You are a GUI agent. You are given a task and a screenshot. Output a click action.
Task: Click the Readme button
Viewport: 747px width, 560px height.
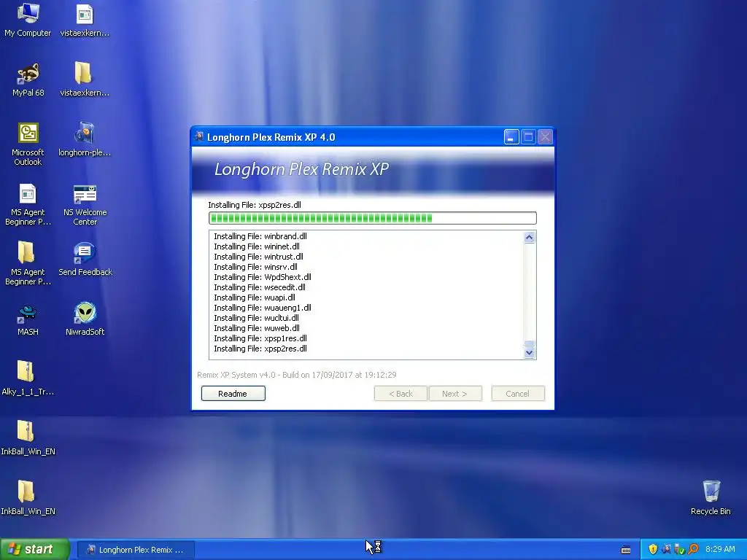(233, 393)
